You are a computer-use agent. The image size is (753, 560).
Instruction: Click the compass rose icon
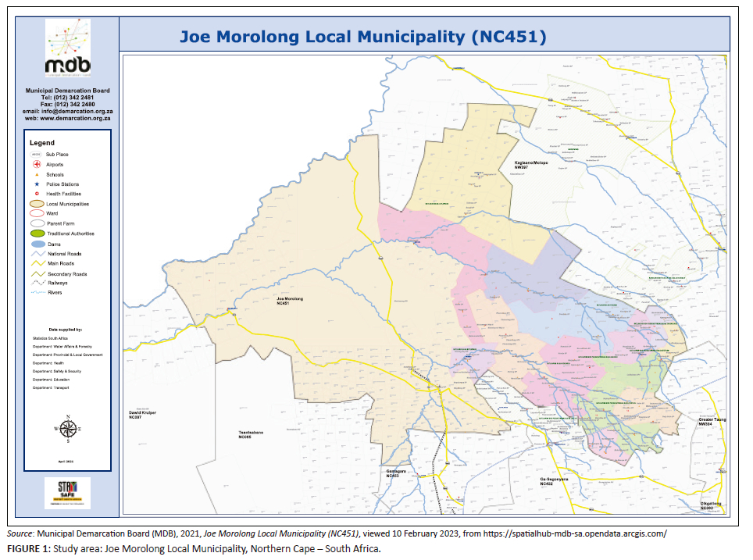point(68,428)
